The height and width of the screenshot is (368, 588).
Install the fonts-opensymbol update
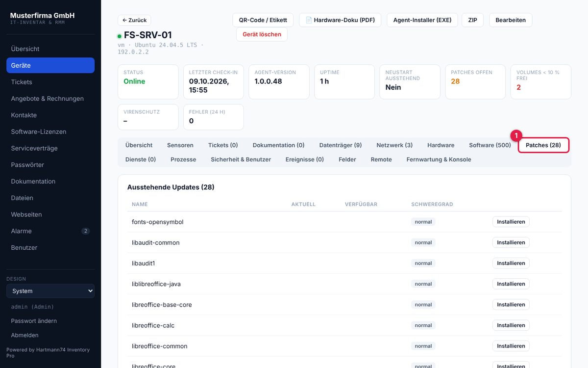tap(511, 222)
